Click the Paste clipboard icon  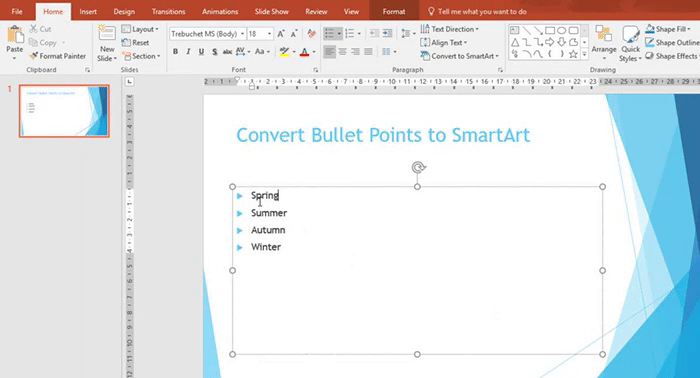tap(15, 37)
